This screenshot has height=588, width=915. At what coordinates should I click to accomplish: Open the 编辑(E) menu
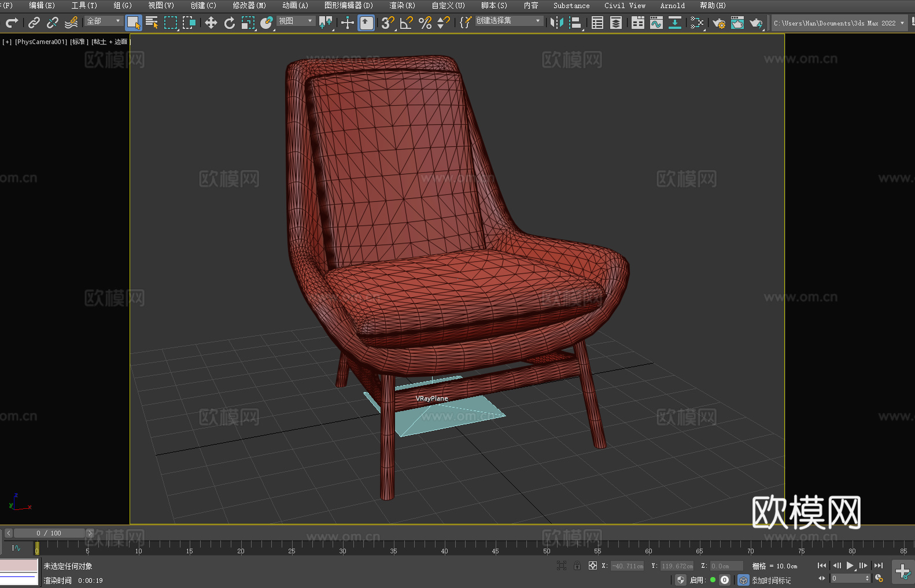[42, 5]
